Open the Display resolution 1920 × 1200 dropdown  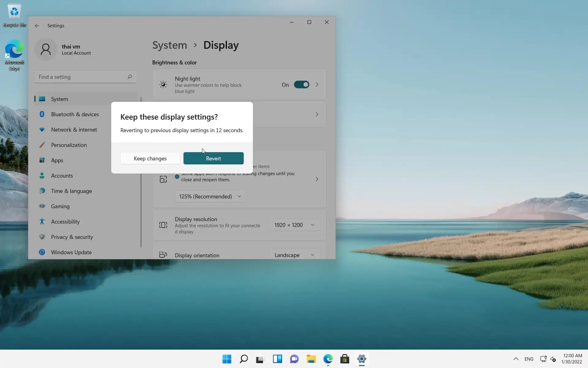click(294, 225)
